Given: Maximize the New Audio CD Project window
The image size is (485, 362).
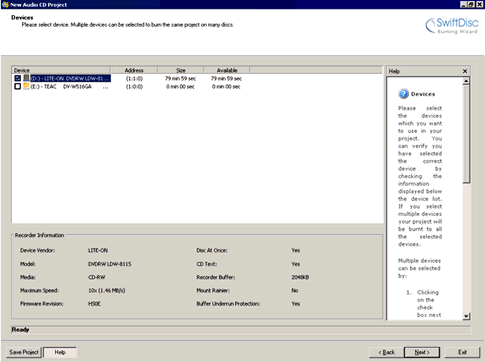Looking at the screenshot, I should (472, 4).
